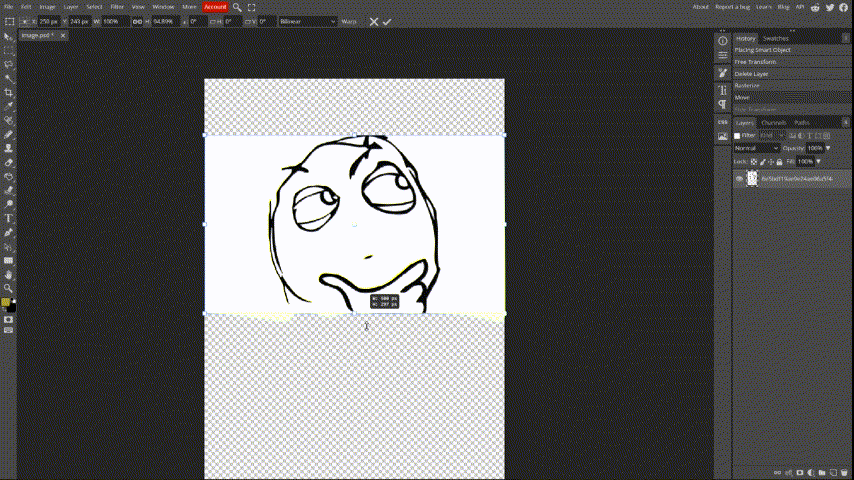854x480 pixels.
Task: Enable the layer Filter checkbox
Action: [738, 135]
